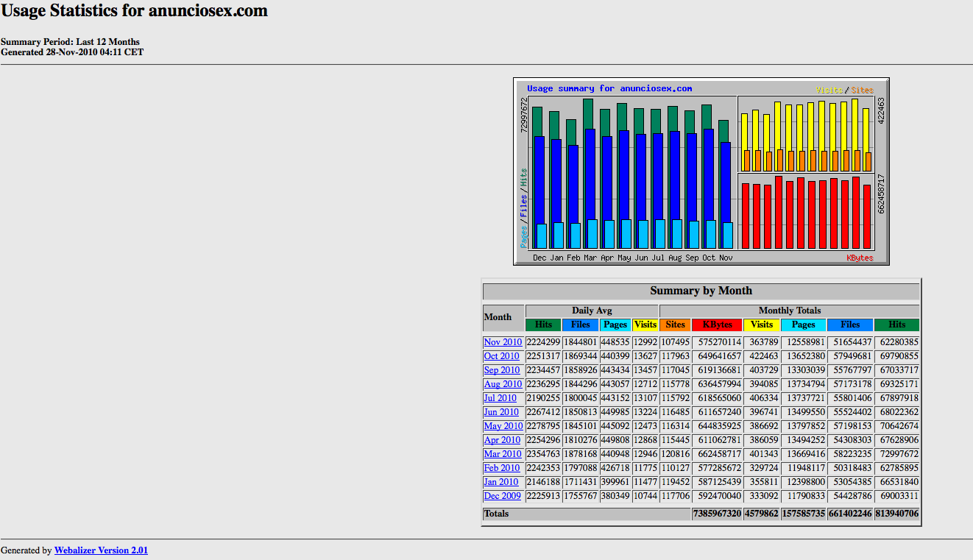The image size is (973, 560).
Task: View the Aug 2010 statistics link
Action: coord(503,384)
